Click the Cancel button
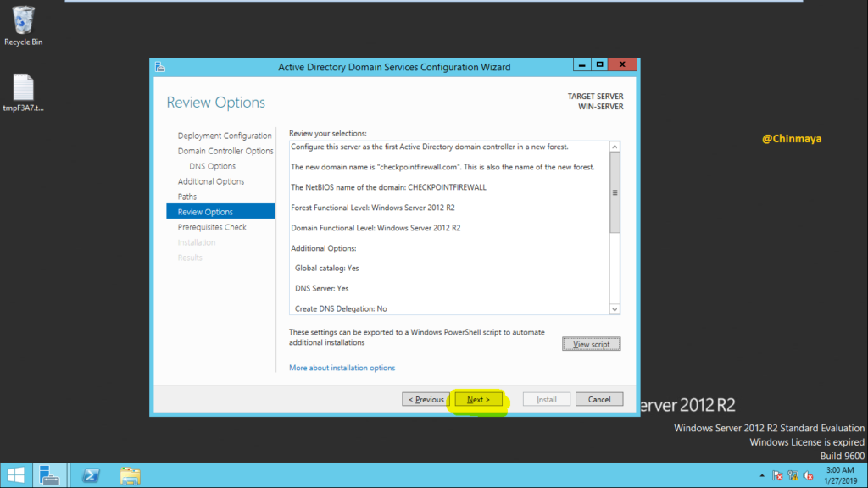The height and width of the screenshot is (488, 868). click(x=599, y=400)
